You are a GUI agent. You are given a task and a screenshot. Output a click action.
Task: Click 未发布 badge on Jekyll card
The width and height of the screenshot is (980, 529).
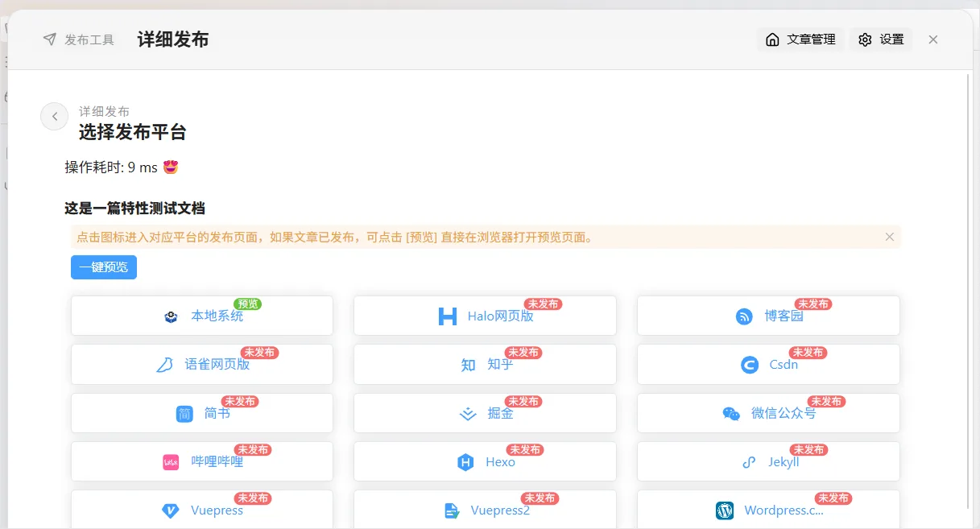point(808,450)
